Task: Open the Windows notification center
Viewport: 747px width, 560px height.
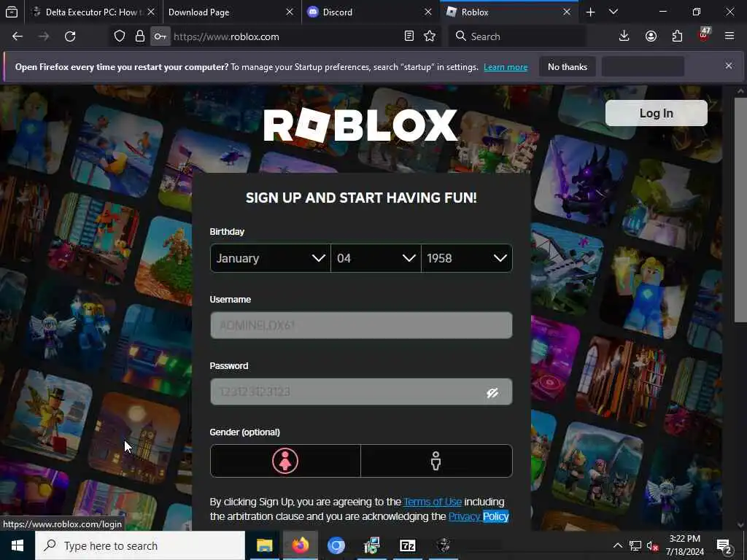Action: tap(724, 546)
